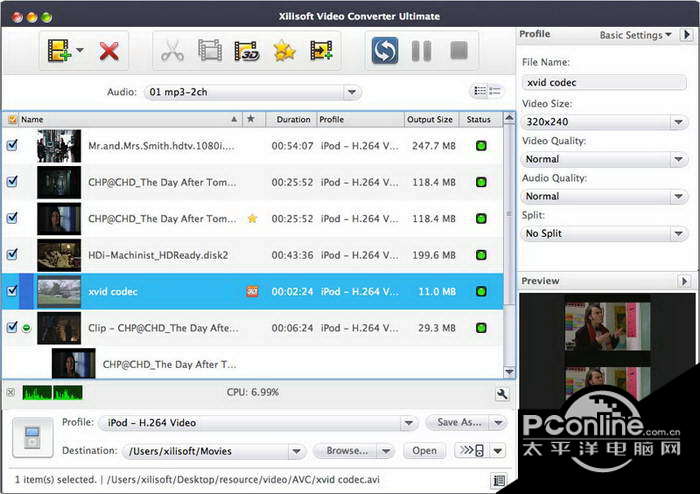The height and width of the screenshot is (494, 700).
Task: Open the 3D conversion tool
Action: pos(247,51)
